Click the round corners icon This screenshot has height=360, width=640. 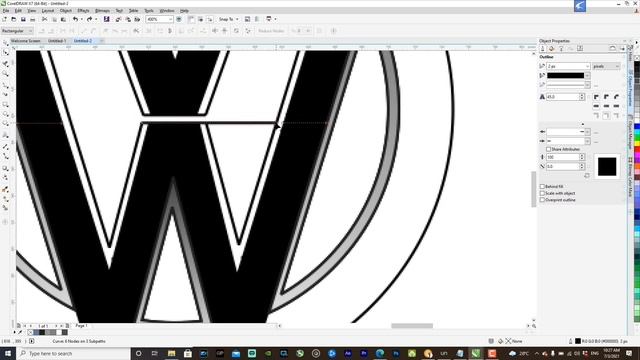point(607,97)
